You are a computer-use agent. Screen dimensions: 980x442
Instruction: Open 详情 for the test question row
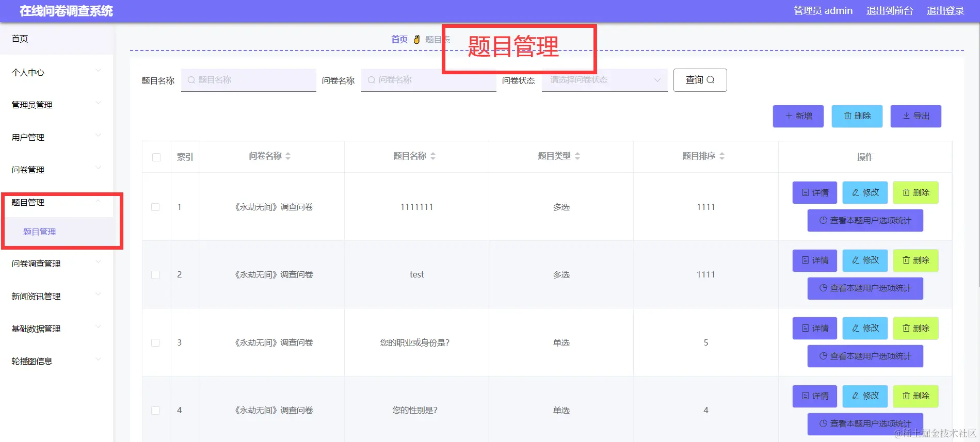(815, 260)
